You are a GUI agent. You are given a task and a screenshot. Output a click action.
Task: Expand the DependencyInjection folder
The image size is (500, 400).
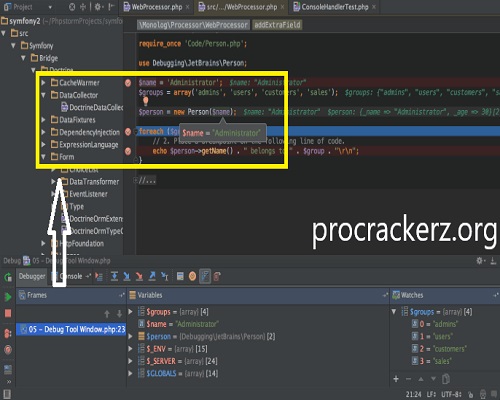pos(43,132)
